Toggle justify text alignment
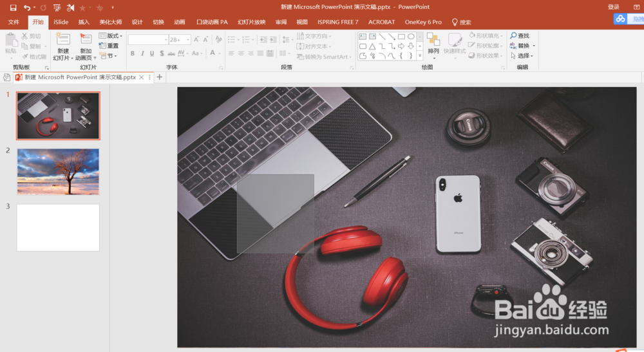 [260, 53]
